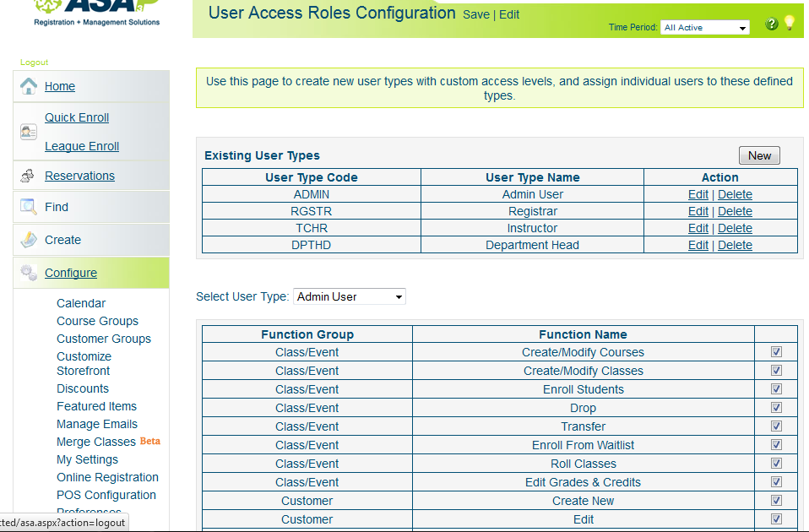Select Create in sidebar menu
This screenshot has height=532, width=809.
[x=63, y=240]
